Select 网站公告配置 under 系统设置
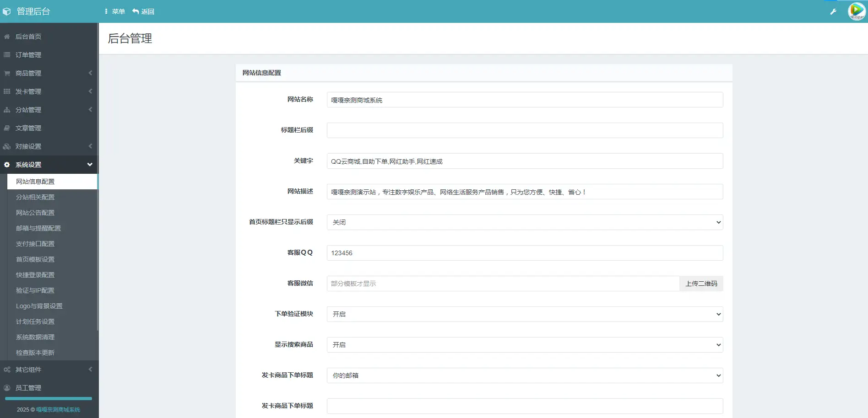868x418 pixels. pyautogui.click(x=35, y=213)
